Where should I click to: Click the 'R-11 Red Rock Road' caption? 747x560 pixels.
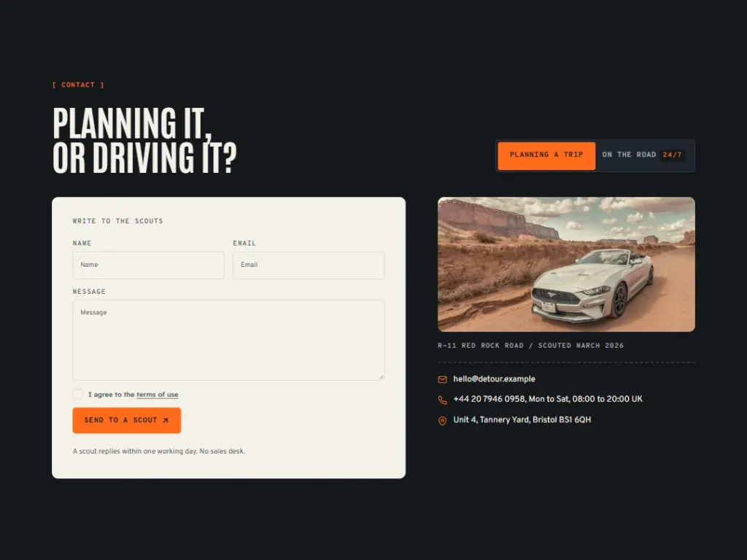coord(531,346)
